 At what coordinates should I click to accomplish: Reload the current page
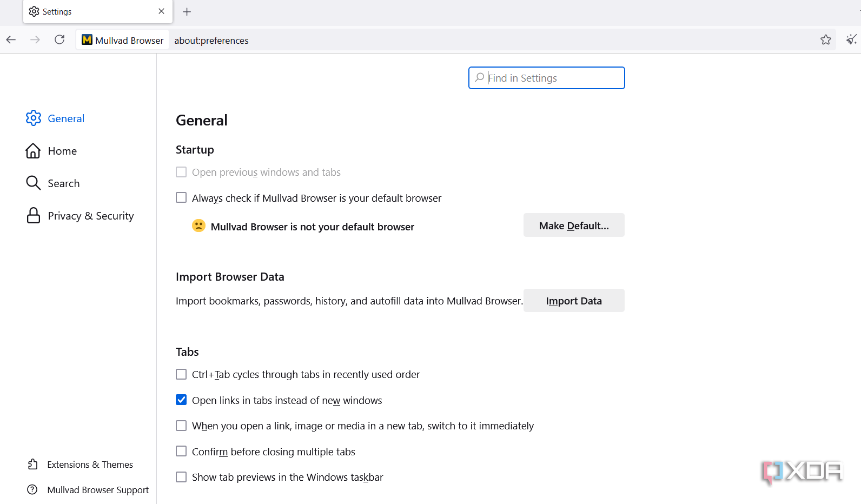(59, 39)
